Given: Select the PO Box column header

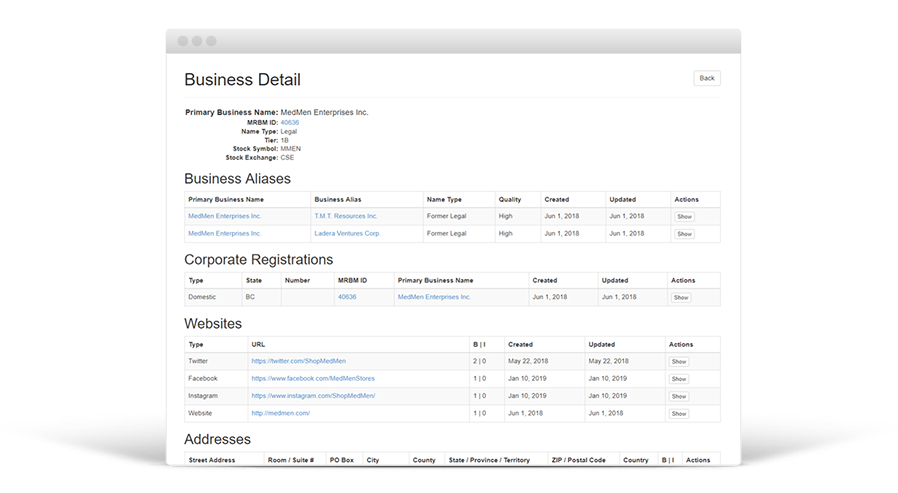Looking at the screenshot, I should point(342,460).
